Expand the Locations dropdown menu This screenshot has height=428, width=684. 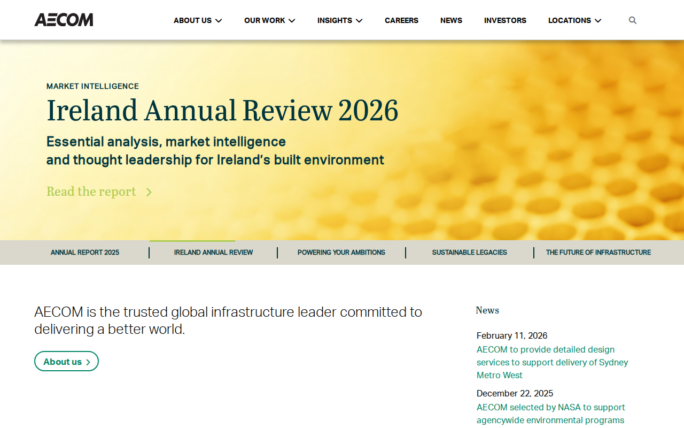click(x=574, y=20)
